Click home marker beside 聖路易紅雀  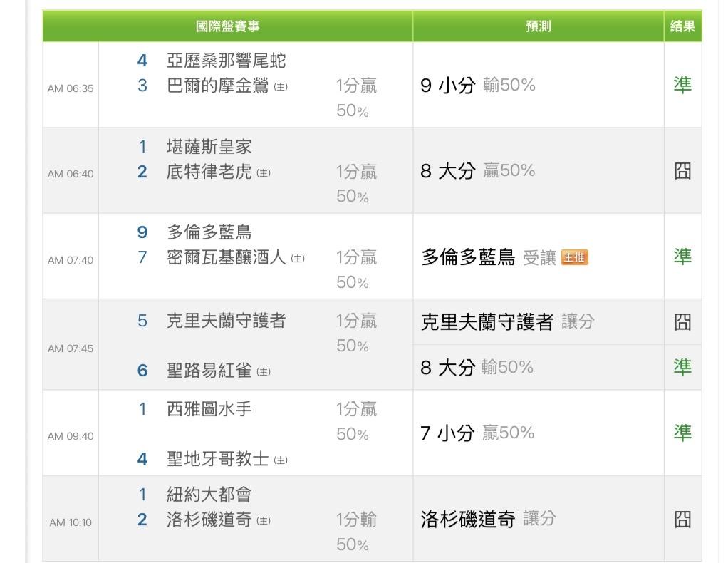[x=264, y=371]
